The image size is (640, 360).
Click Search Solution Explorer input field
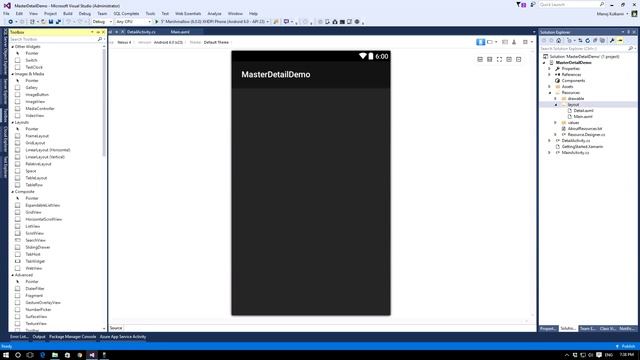[x=584, y=49]
